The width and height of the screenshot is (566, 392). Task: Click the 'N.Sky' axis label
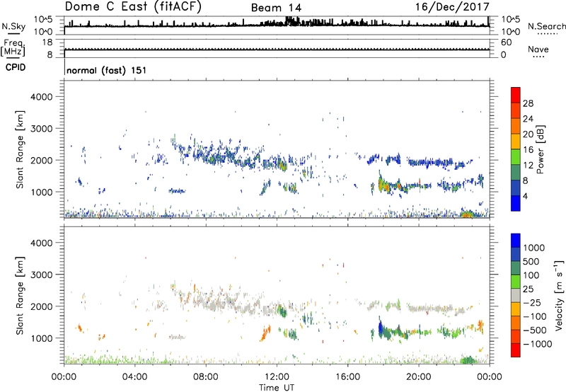13,27
